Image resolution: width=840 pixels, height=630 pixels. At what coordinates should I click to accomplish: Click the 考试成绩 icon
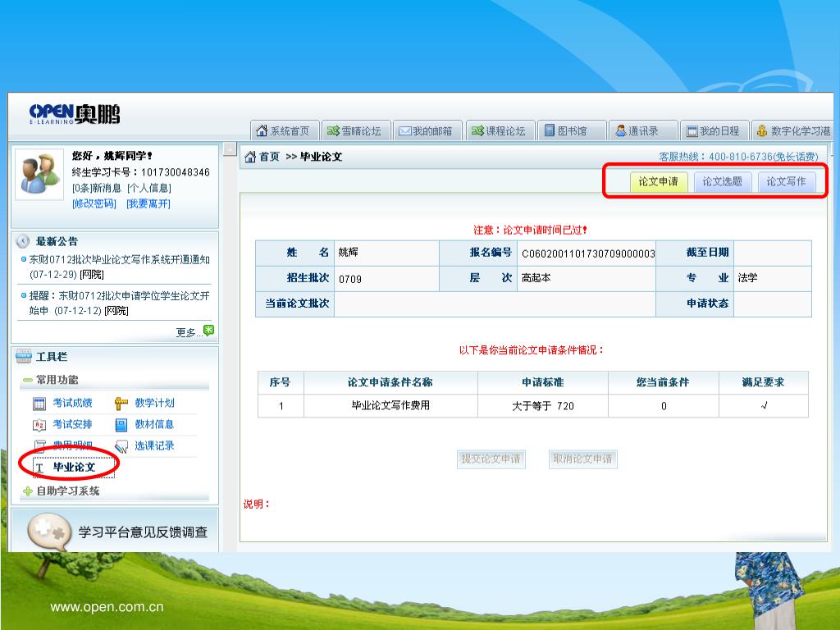[x=39, y=404]
